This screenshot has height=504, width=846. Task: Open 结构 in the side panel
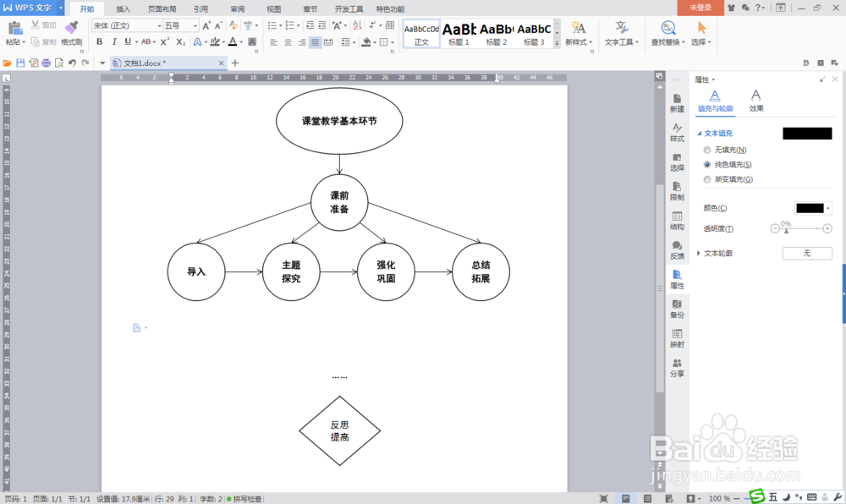point(677,221)
